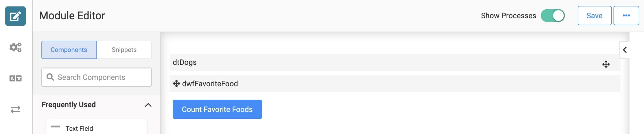Click the Save button
Screen dimensions: 644x134
595,16
